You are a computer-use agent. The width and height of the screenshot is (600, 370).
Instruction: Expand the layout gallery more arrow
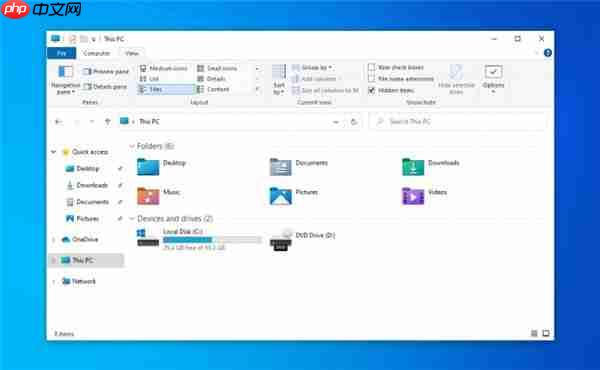(x=257, y=90)
